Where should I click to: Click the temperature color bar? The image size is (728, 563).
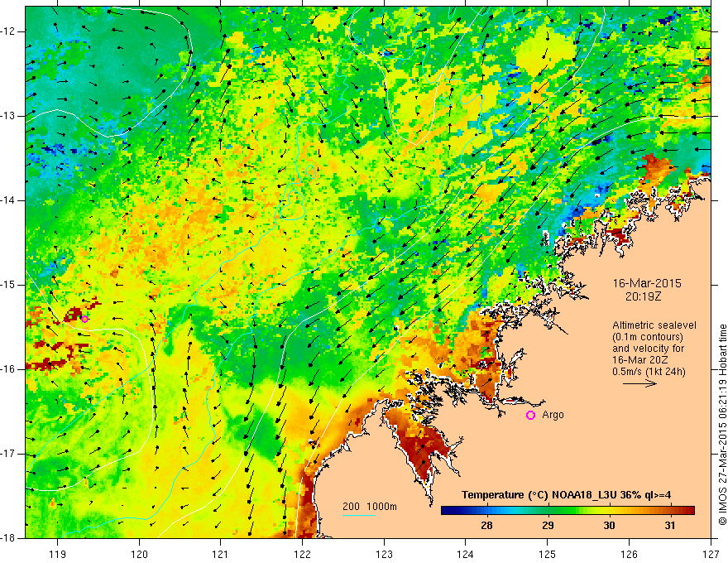point(568,511)
